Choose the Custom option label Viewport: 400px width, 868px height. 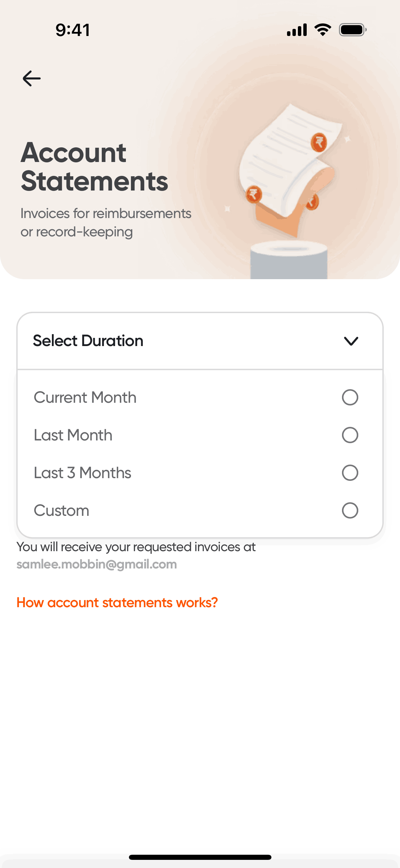click(61, 510)
